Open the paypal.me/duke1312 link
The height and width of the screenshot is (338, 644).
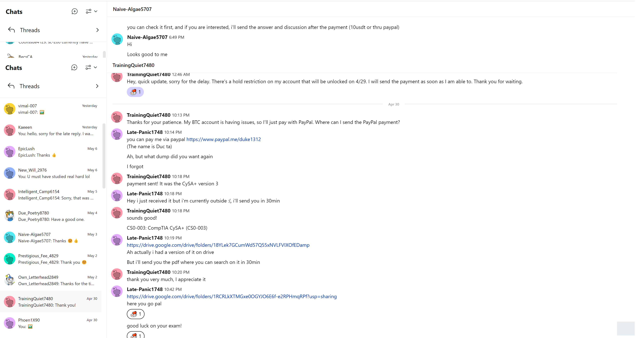coord(223,139)
